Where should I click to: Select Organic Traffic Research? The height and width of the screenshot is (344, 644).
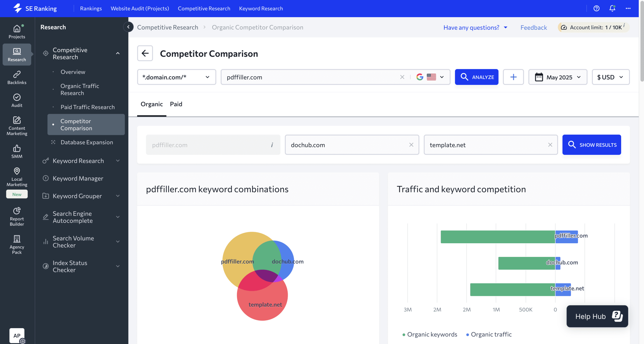point(80,89)
